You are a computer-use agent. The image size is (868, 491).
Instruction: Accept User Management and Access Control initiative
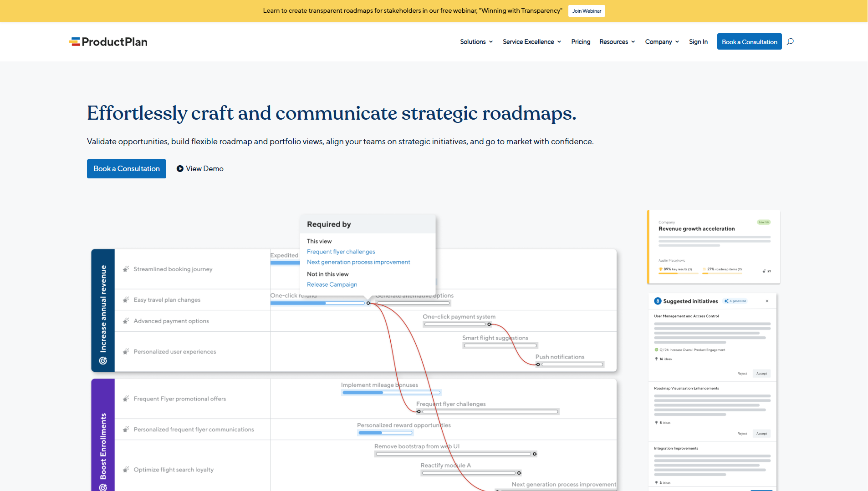point(761,374)
